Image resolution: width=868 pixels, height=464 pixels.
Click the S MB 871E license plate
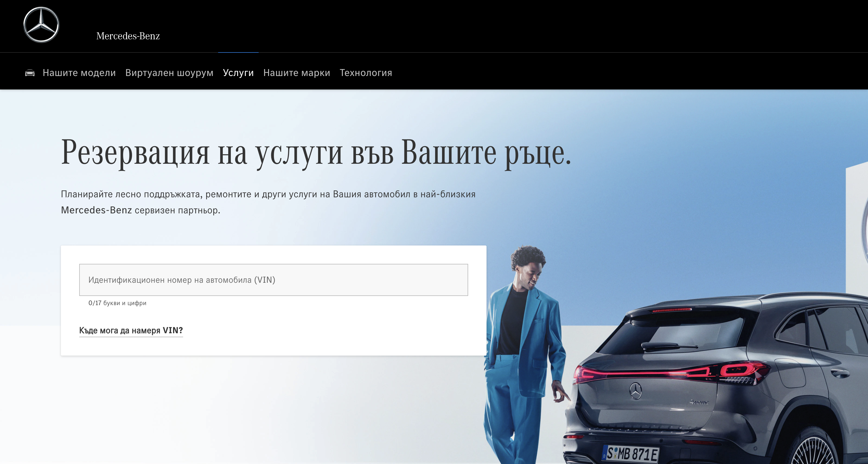tap(631, 454)
